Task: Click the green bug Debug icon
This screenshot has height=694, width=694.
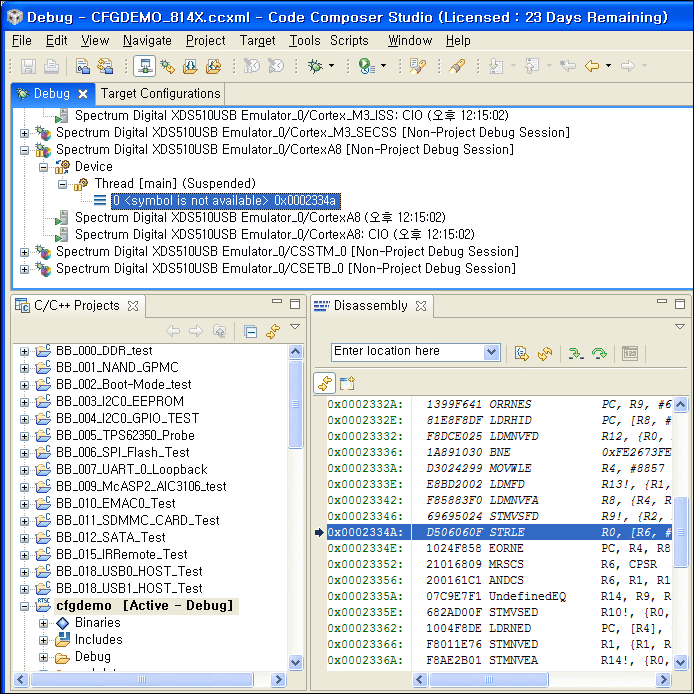Action: pos(315,66)
